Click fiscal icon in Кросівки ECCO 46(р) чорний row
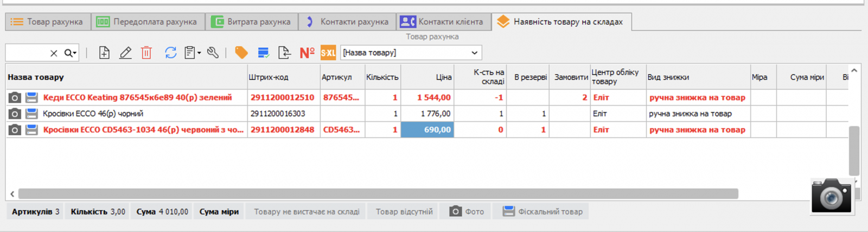Screen dimensions: 868x232 click(x=31, y=114)
